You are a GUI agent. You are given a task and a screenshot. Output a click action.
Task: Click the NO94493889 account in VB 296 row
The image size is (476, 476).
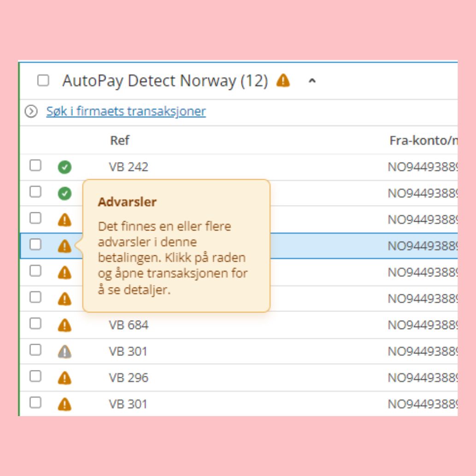pos(423,378)
